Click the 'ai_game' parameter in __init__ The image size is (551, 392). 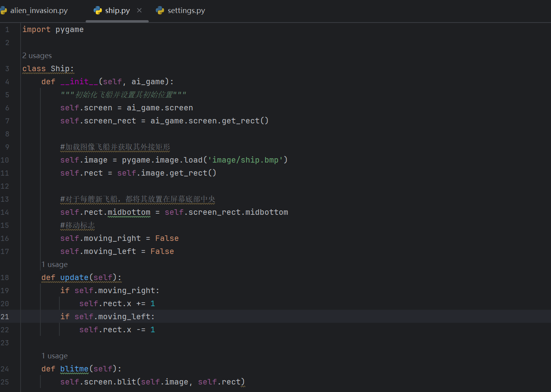pyautogui.click(x=148, y=82)
